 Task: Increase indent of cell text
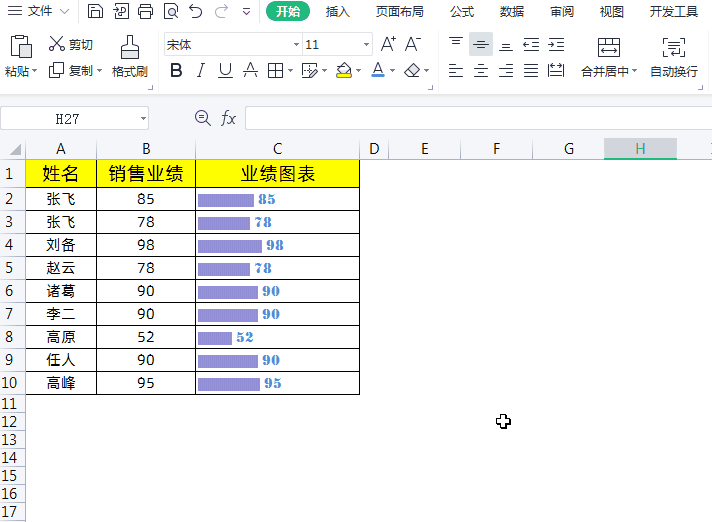point(556,44)
